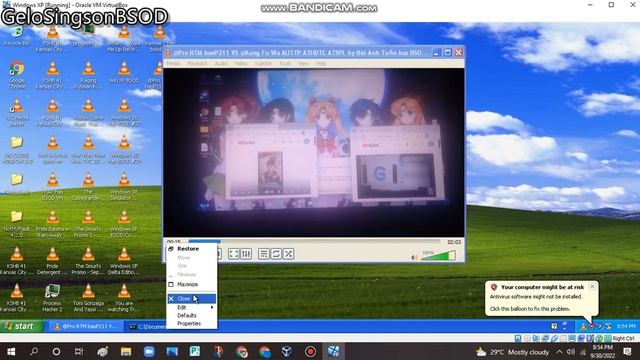Open the Subtitle menu in VLC
Image resolution: width=640 pixels, height=360 pixels.
tap(263, 64)
